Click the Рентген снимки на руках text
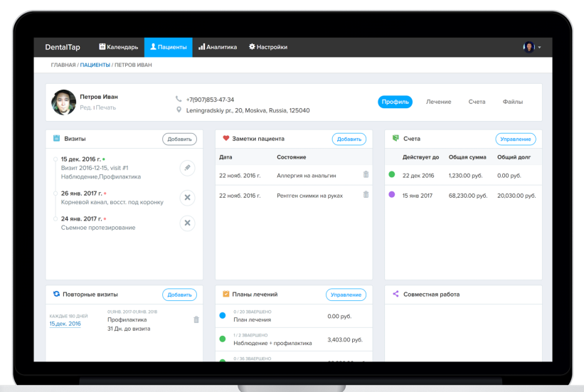The image size is (584, 392). coord(310,196)
